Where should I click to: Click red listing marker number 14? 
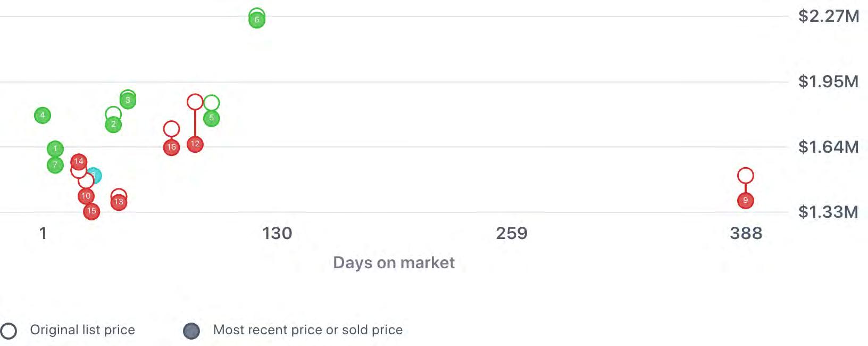pyautogui.click(x=79, y=161)
